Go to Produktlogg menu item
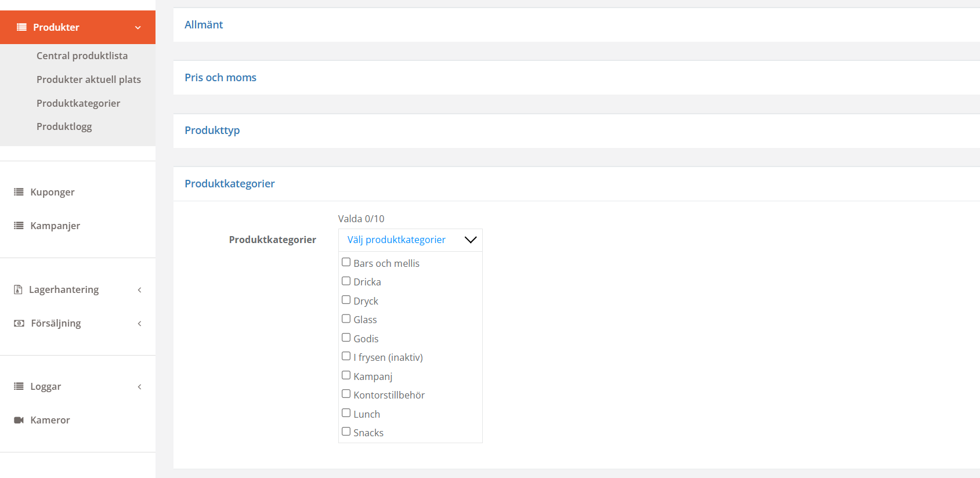 tap(64, 126)
